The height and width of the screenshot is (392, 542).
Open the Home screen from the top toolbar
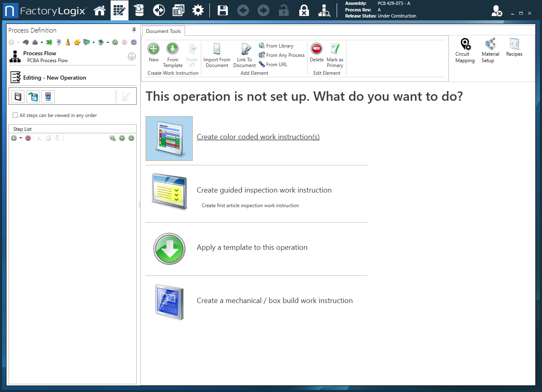(x=100, y=10)
